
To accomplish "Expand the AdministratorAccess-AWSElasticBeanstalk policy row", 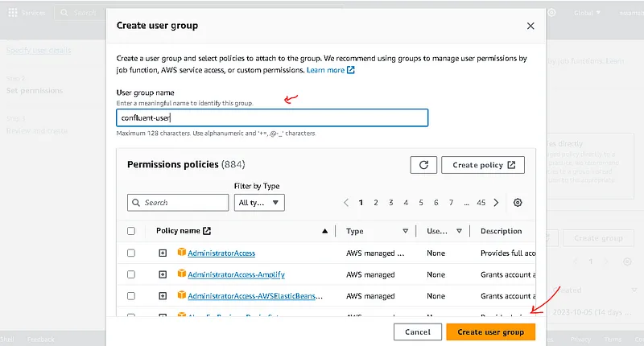I will (163, 296).
